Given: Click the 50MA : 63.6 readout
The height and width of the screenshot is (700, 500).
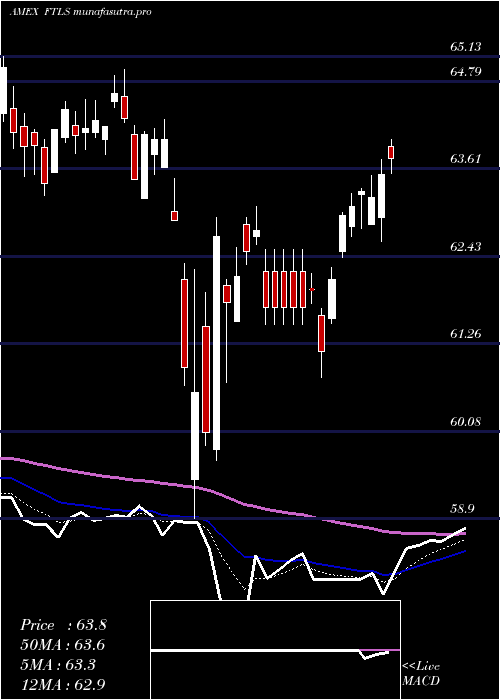Looking at the screenshot, I should 63,645.
